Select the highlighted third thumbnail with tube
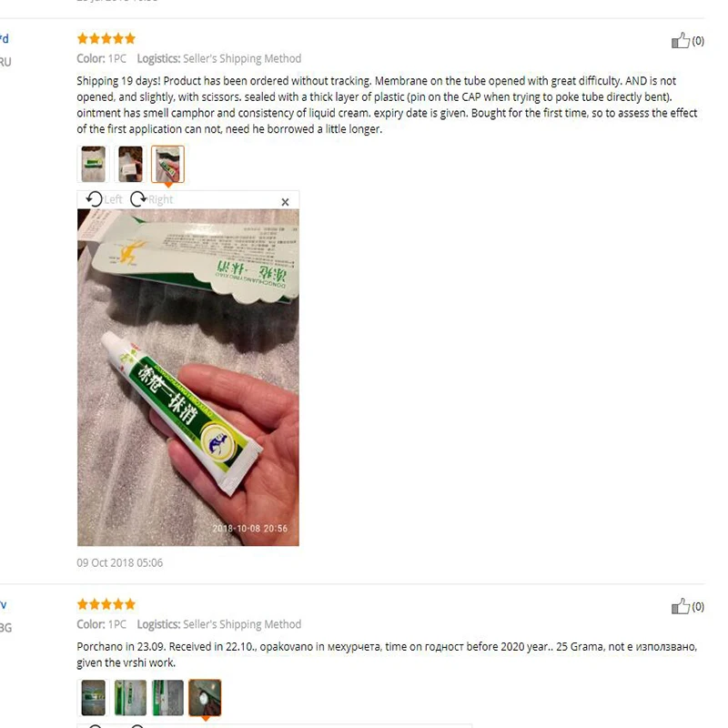728x728 pixels. (x=167, y=164)
